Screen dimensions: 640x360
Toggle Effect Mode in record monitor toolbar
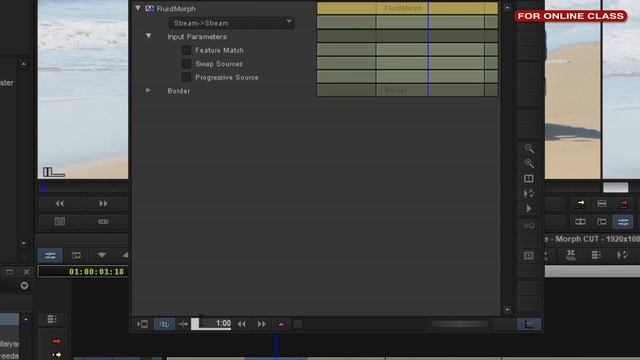[623, 221]
